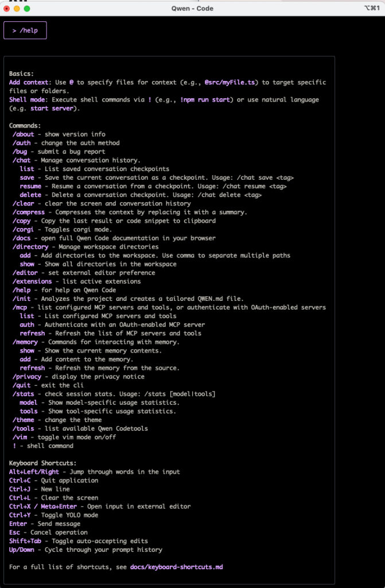Image resolution: width=385 pixels, height=588 pixels.
Task: Click the @src/myFile.ts example text
Action: pyautogui.click(x=231, y=83)
